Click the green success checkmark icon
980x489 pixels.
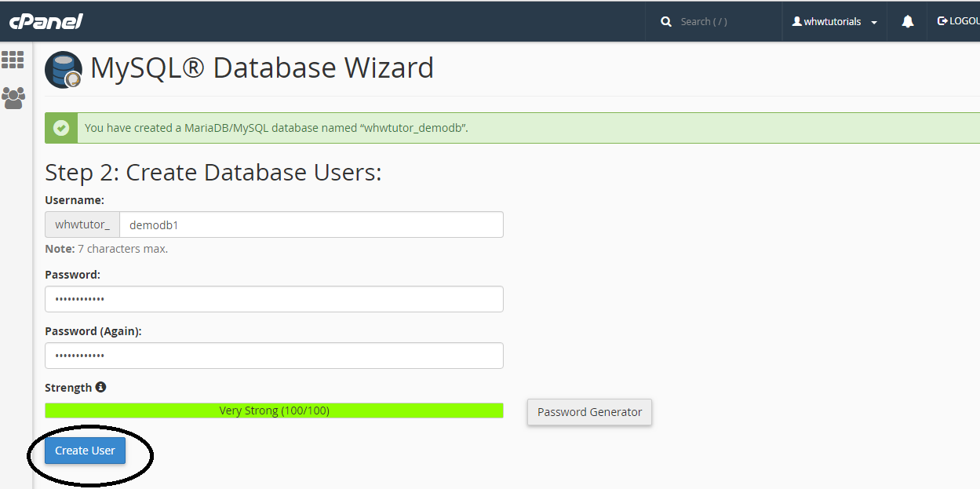click(x=61, y=127)
